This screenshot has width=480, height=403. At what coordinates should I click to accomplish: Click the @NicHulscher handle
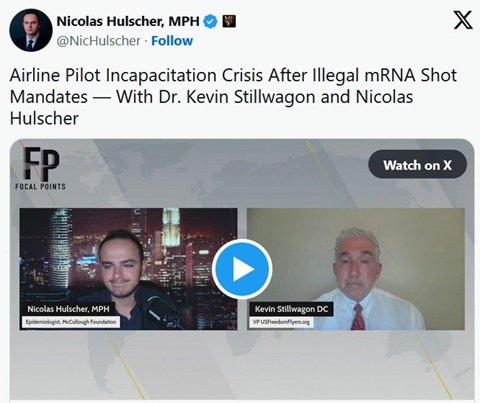point(98,41)
